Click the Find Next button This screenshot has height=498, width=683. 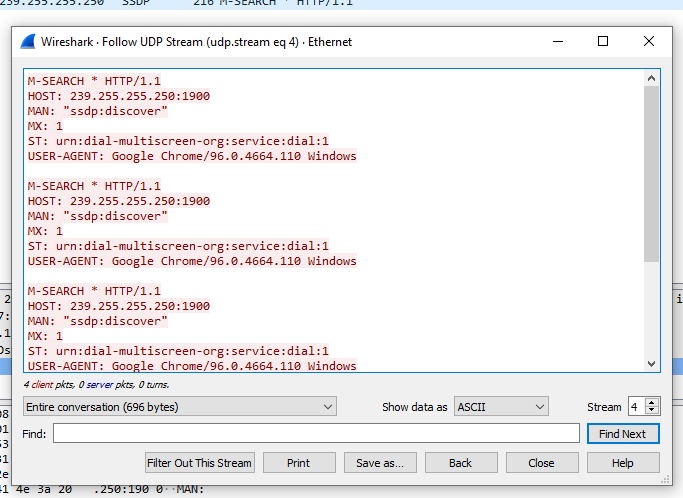[x=623, y=434]
